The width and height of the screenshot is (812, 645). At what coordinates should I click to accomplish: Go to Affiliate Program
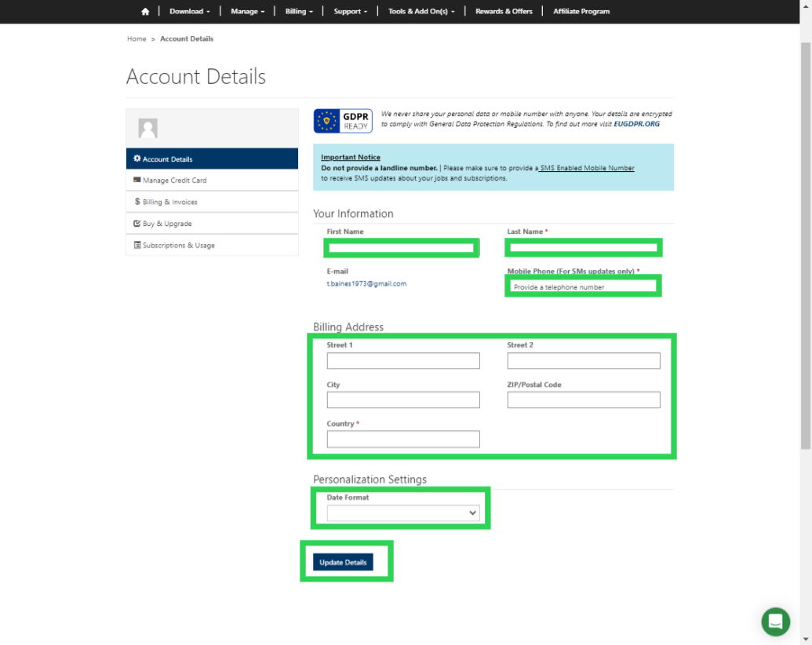pyautogui.click(x=581, y=12)
